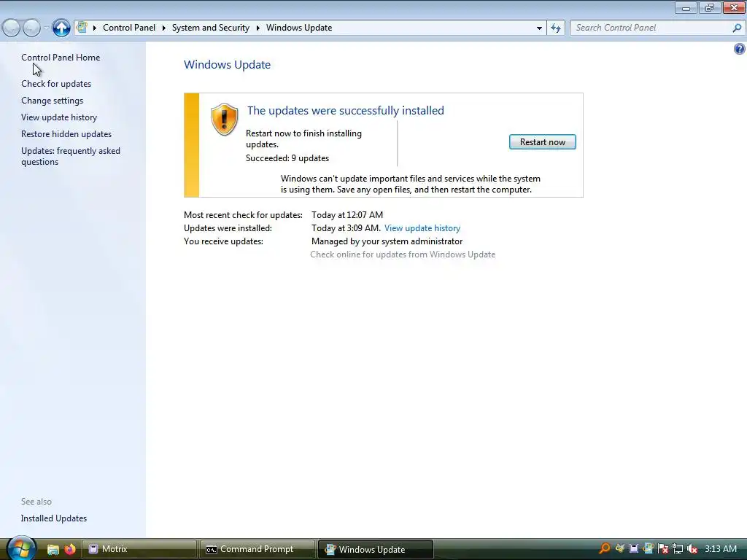Click the muted volume tray icon

click(692, 548)
